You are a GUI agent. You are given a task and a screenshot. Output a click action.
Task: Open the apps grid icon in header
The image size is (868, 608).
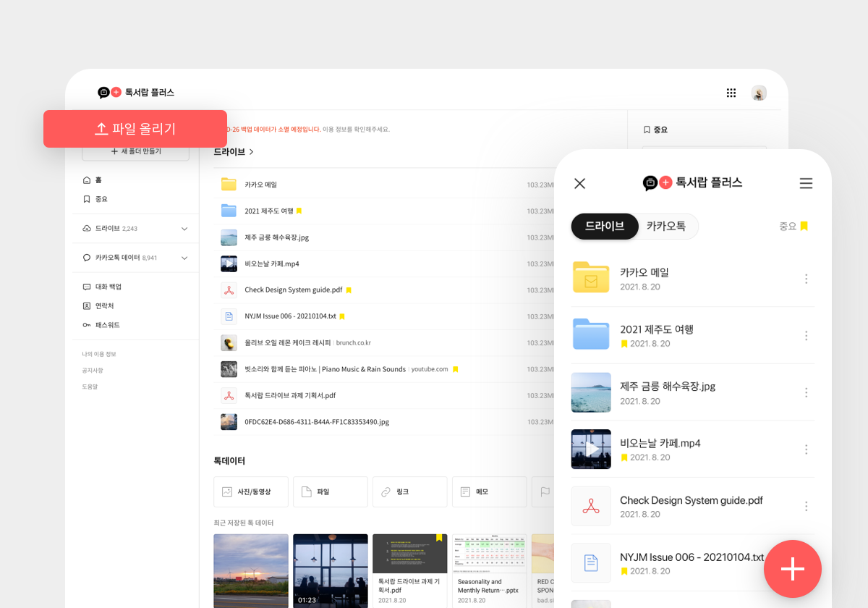pyautogui.click(x=731, y=93)
